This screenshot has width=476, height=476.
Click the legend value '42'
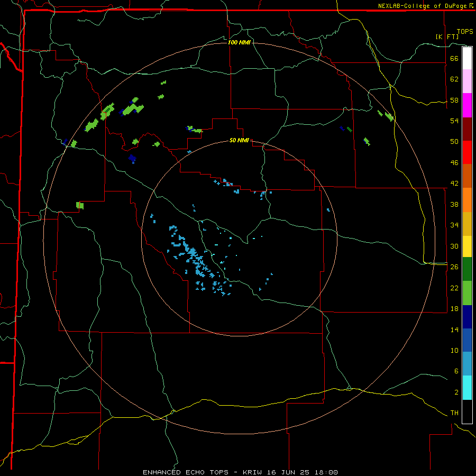454,184
